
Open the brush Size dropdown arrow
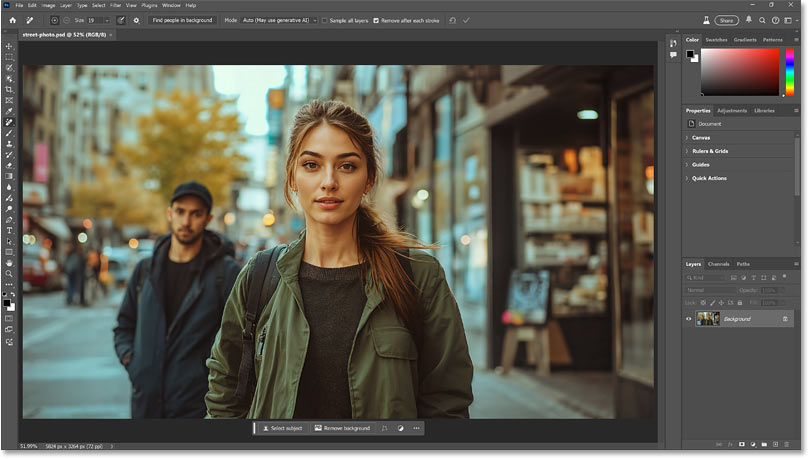click(x=107, y=21)
